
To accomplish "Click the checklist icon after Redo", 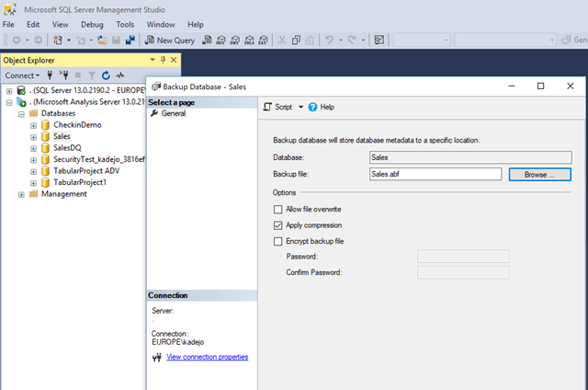I will (x=379, y=40).
